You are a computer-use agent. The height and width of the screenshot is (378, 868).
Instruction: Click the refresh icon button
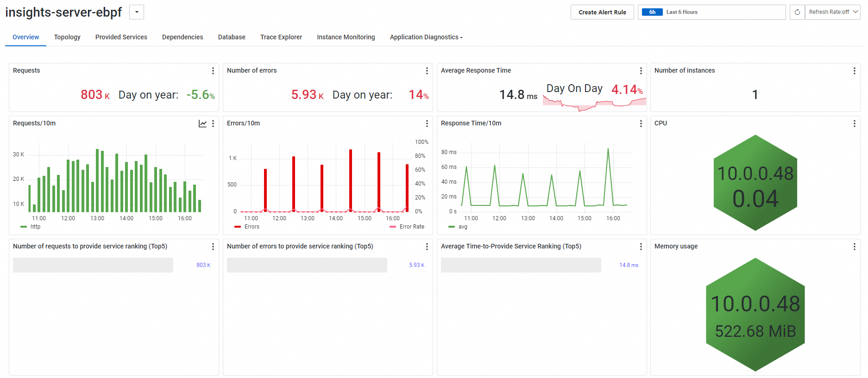point(797,12)
